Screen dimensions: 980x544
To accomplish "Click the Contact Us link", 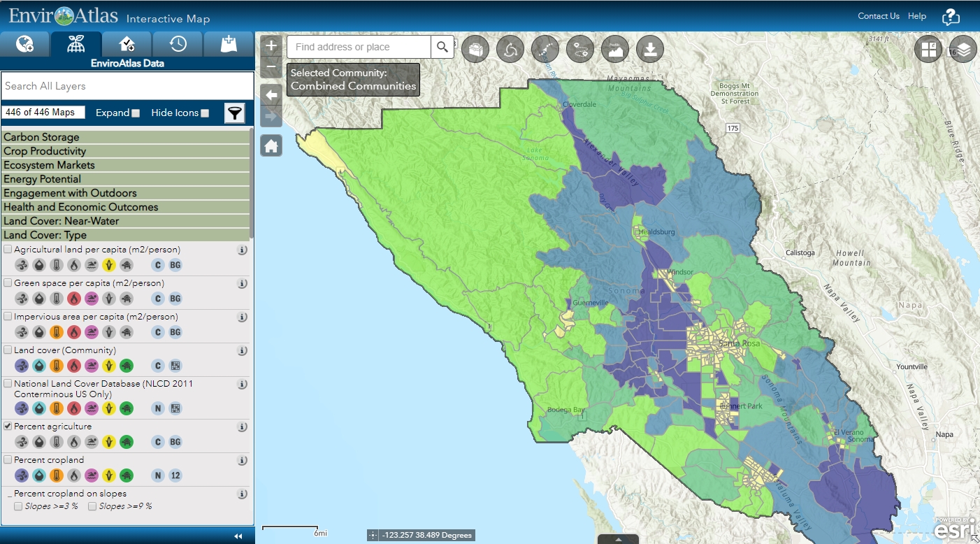I will point(878,15).
